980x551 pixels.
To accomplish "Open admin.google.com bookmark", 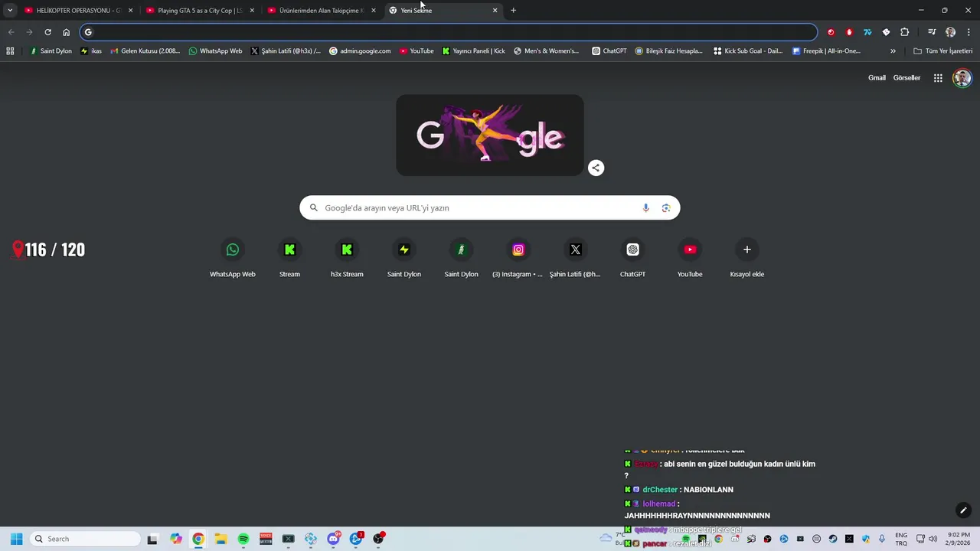I will point(360,51).
